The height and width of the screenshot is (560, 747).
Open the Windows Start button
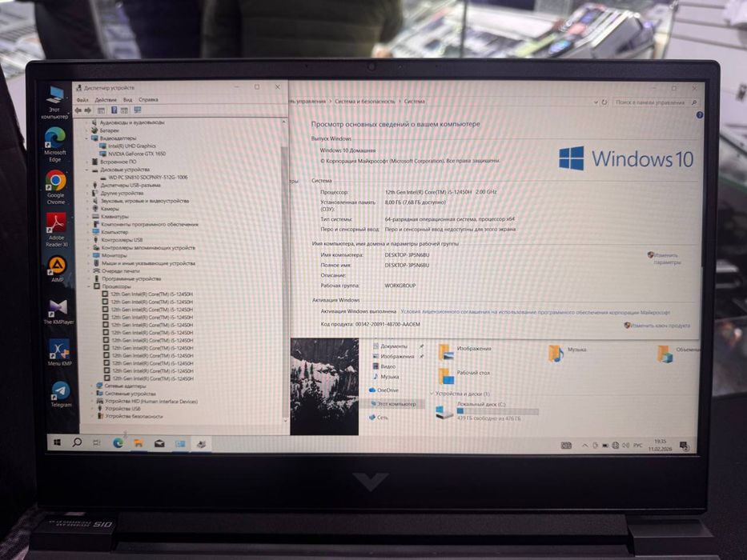pos(57,442)
